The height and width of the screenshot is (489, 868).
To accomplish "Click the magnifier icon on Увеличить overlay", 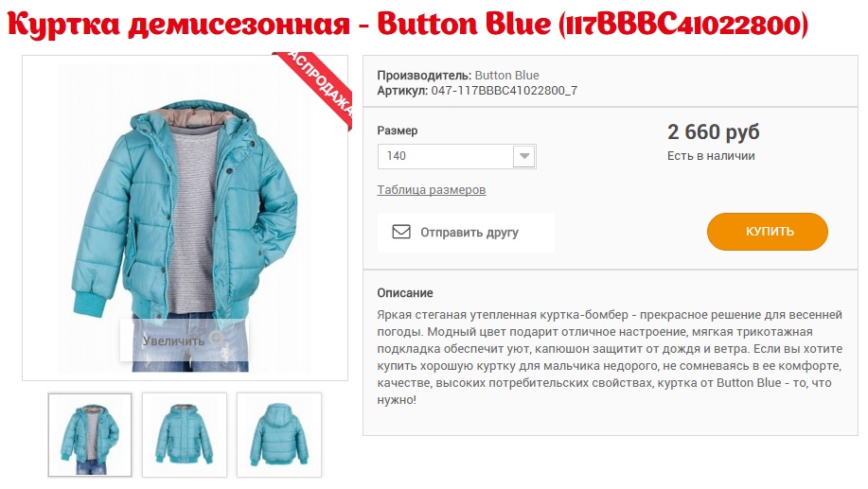I will 217,339.
